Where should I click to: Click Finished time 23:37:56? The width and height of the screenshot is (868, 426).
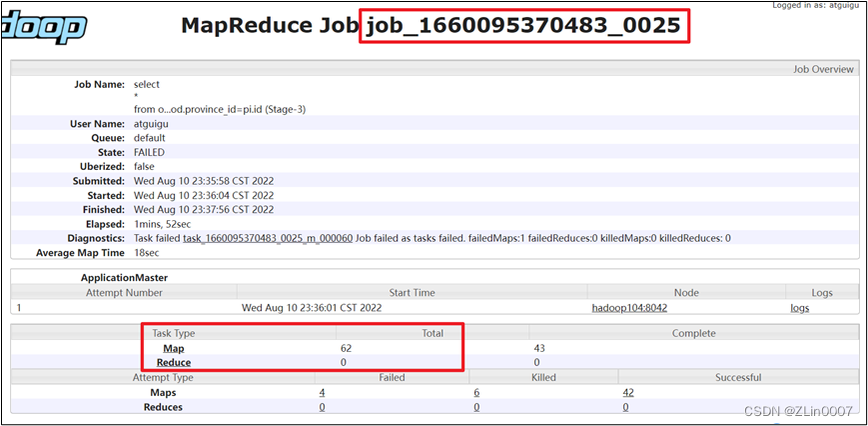(x=204, y=210)
